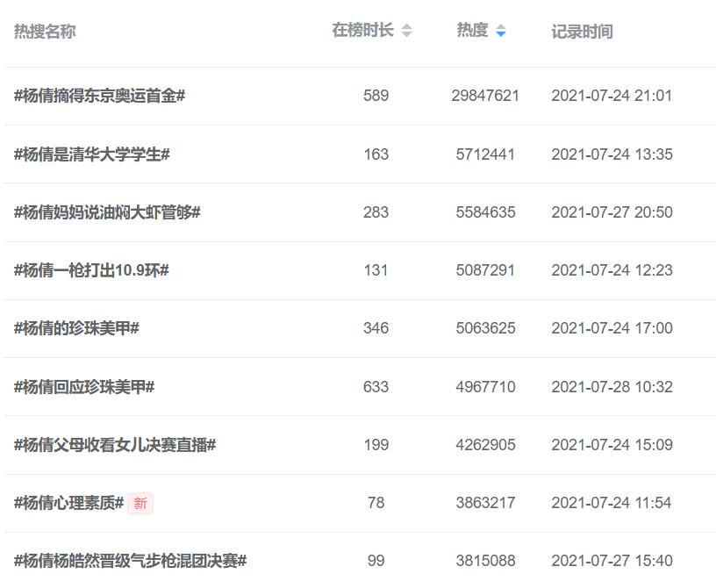Click the timestamp 2021-07-24 21:01

612,96
